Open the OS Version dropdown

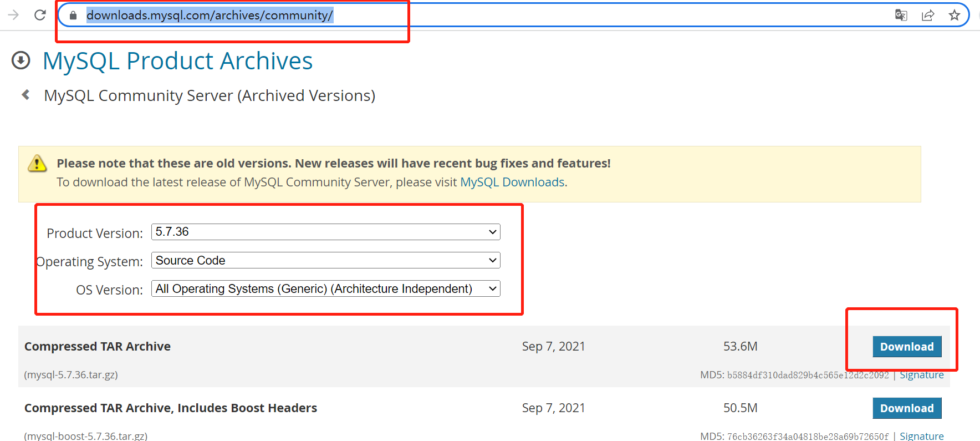(x=326, y=288)
